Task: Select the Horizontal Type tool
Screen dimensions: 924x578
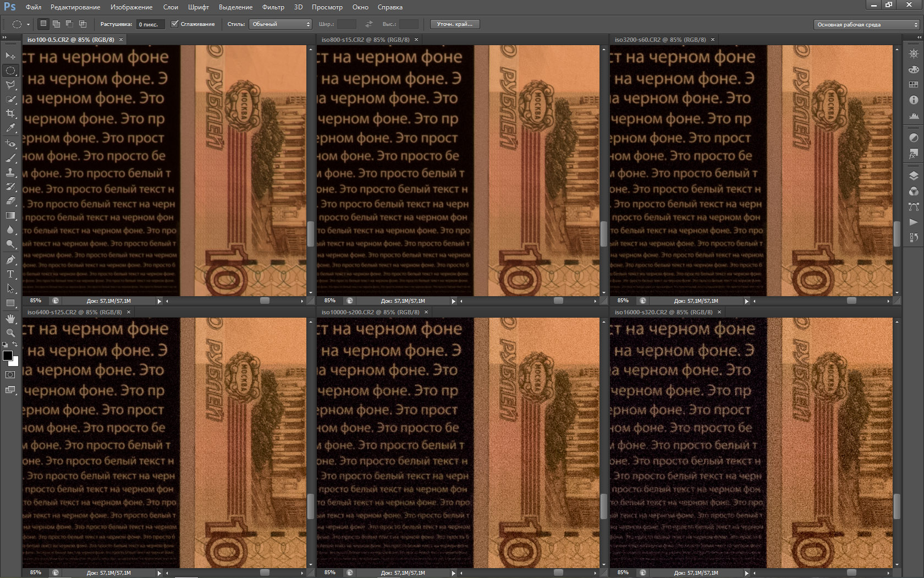Action: click(10, 274)
